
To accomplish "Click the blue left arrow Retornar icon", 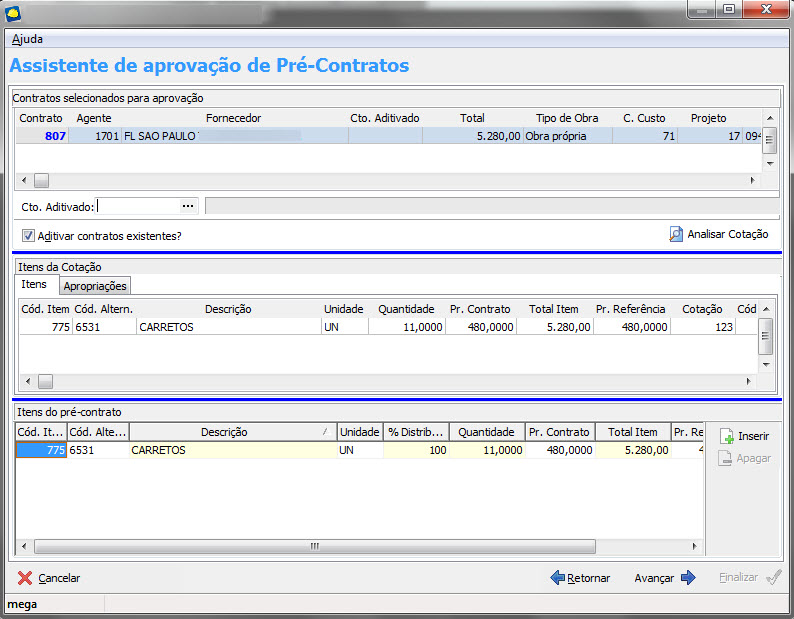I will pos(557,578).
